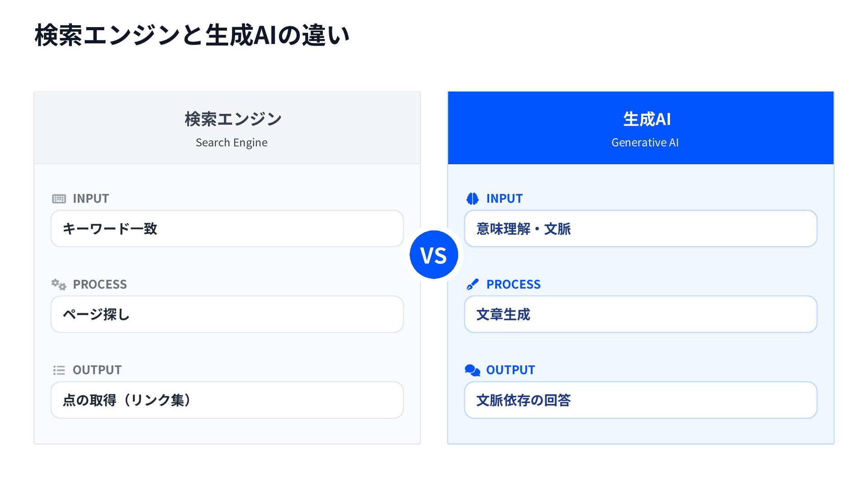The image size is (868, 488).
Task: Click the blue VS circle badge
Action: [434, 255]
